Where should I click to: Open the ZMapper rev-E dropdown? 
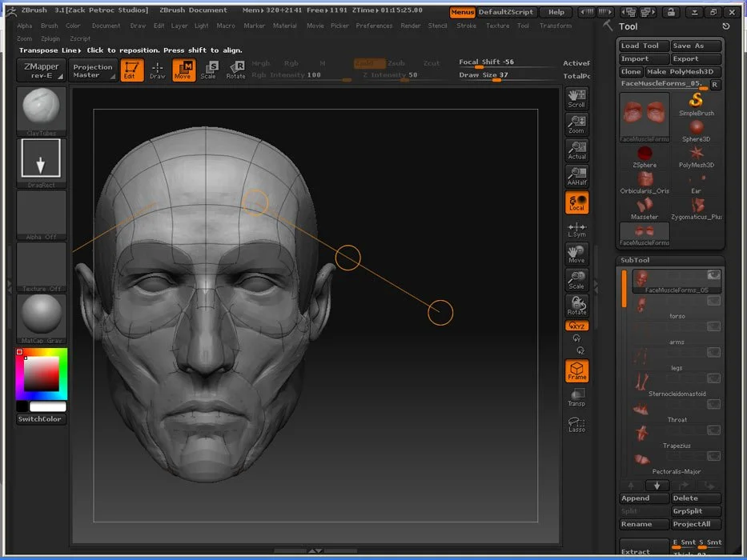click(x=40, y=70)
